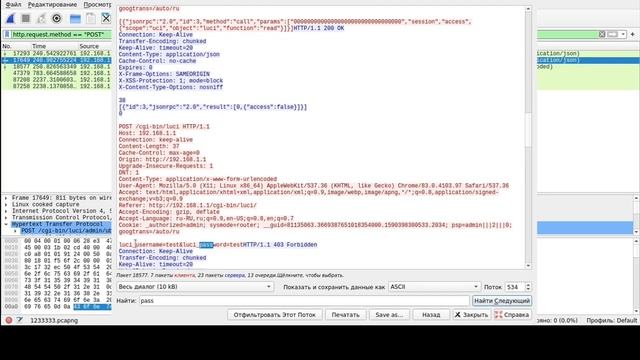
Task: Expand the Linux cooked capture node
Action: pyautogui.click(x=6, y=204)
